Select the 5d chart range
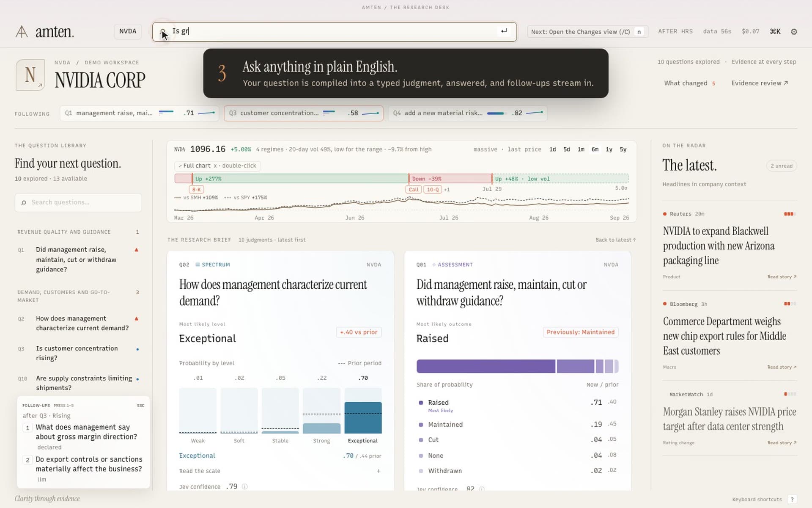The image size is (812, 508). (567, 149)
